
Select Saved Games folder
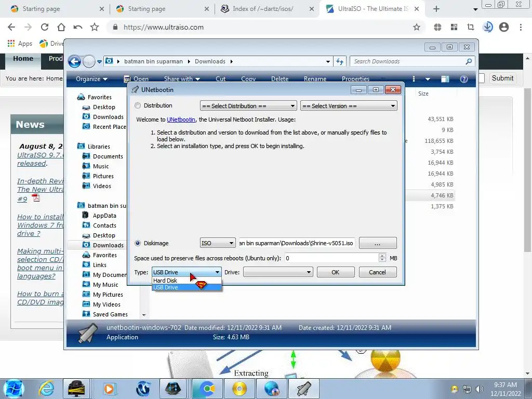point(110,314)
